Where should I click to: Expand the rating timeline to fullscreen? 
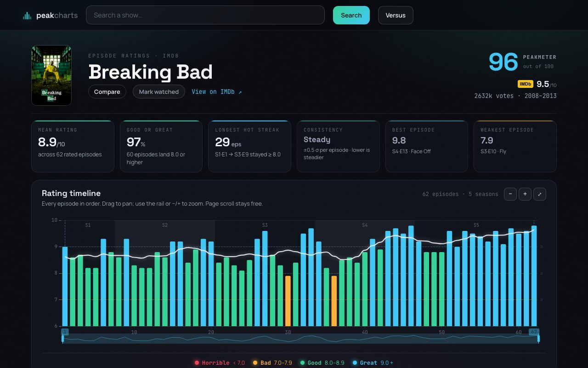540,194
